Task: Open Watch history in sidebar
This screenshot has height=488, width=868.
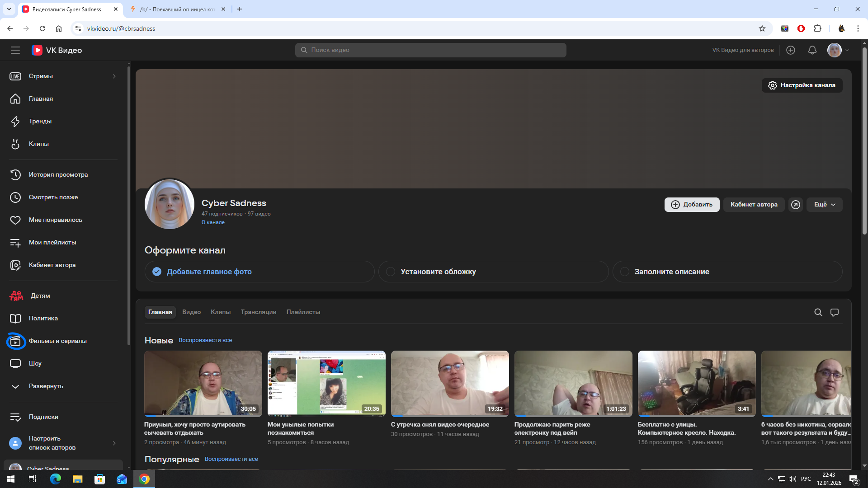Action: pos(58,174)
